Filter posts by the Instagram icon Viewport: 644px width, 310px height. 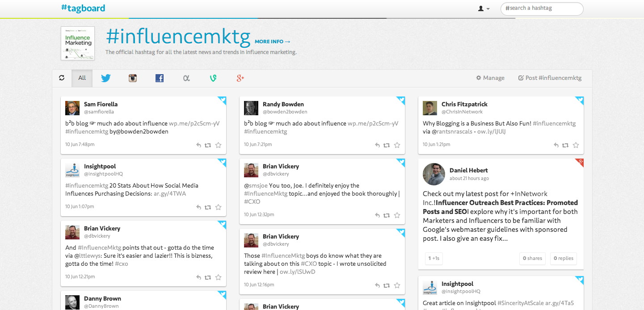point(133,78)
